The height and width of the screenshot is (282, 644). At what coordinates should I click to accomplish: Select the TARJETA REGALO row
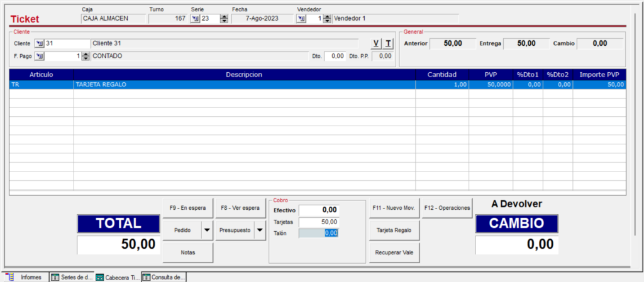coord(318,84)
